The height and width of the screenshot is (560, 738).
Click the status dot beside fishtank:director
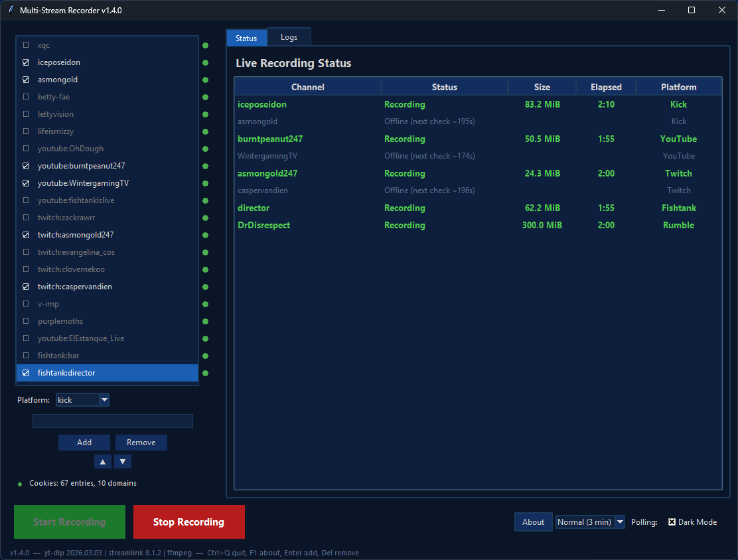205,373
